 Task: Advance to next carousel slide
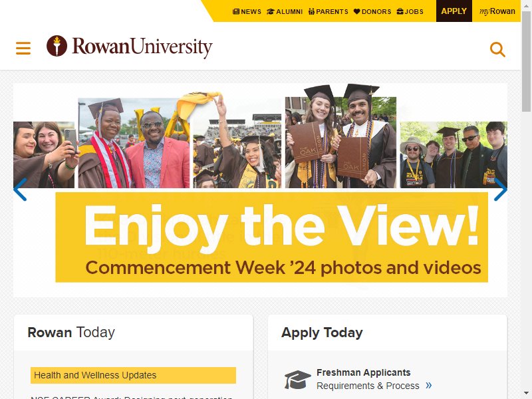tap(501, 190)
